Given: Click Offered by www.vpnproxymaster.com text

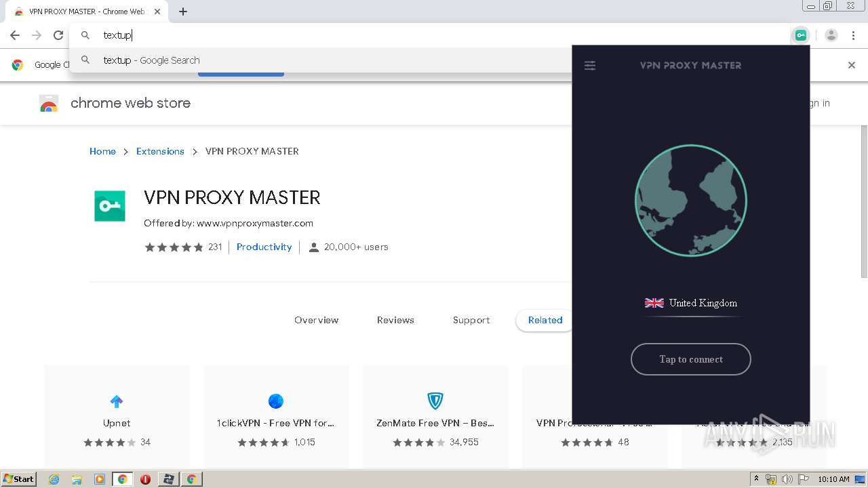Looking at the screenshot, I should pos(229,223).
